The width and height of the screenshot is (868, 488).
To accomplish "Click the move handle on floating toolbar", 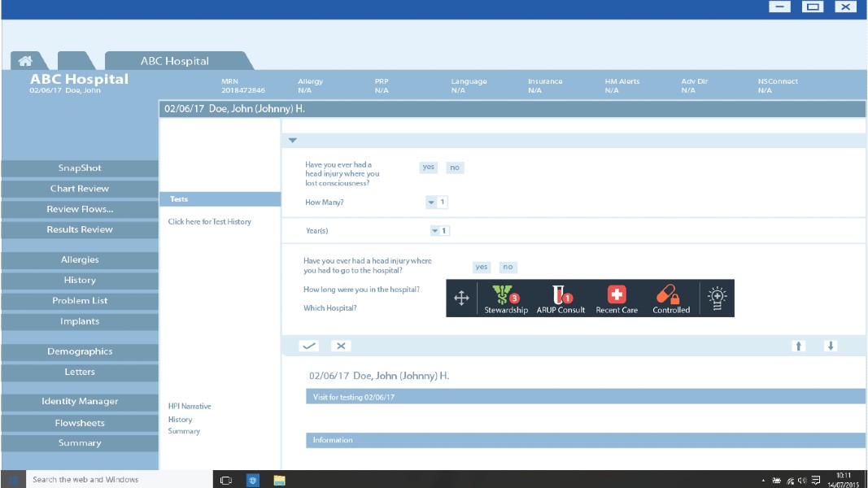I will [x=461, y=298].
